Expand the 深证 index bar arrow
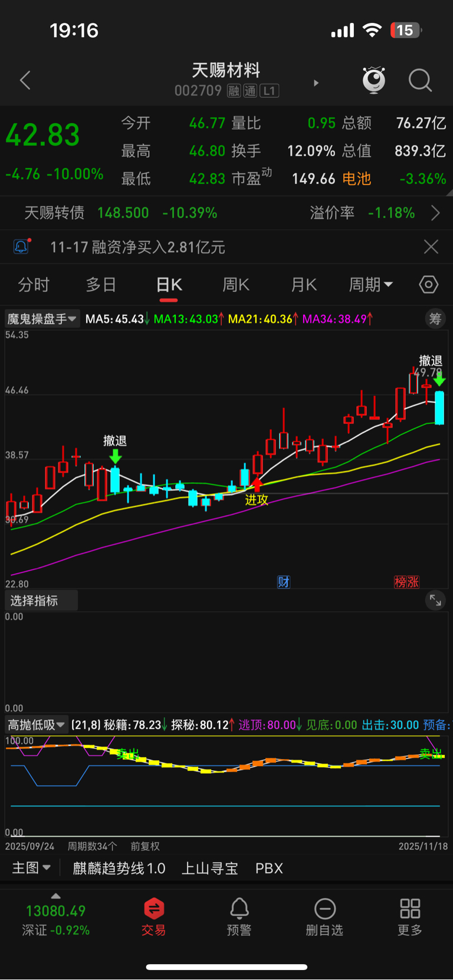The image size is (453, 980). 55,896
